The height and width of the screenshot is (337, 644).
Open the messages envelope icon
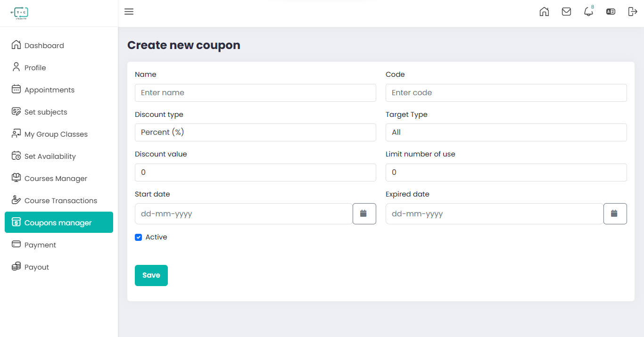click(566, 12)
